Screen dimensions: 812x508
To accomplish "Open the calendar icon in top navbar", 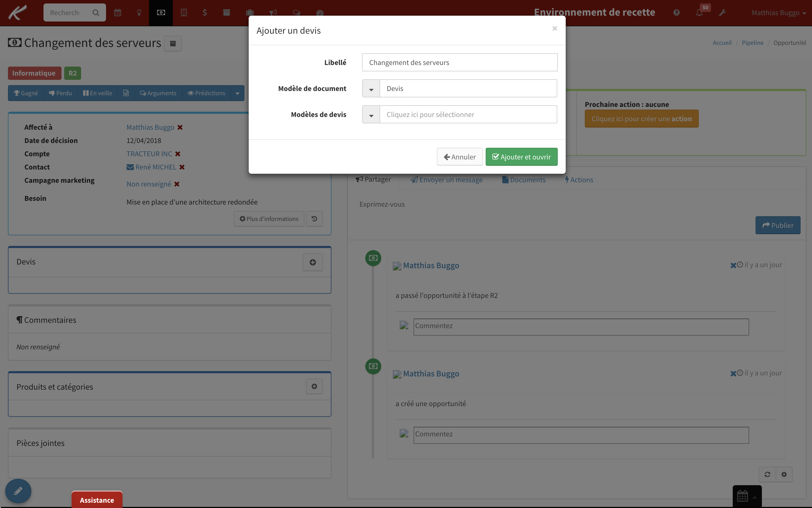I will (117, 13).
